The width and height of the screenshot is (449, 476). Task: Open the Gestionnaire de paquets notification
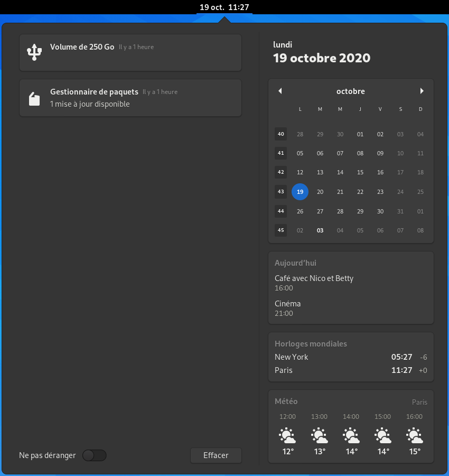pos(130,98)
